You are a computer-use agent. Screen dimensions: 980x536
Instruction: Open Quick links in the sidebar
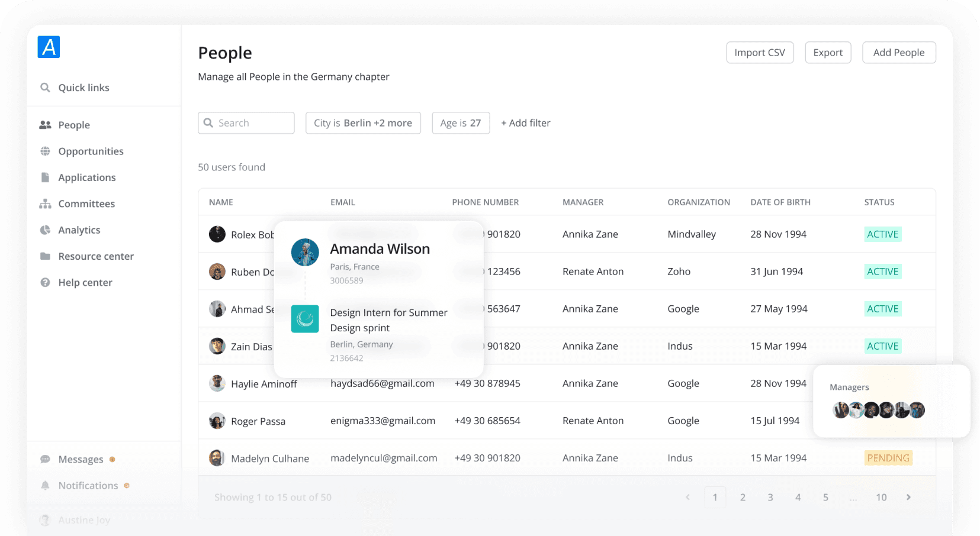coord(83,88)
